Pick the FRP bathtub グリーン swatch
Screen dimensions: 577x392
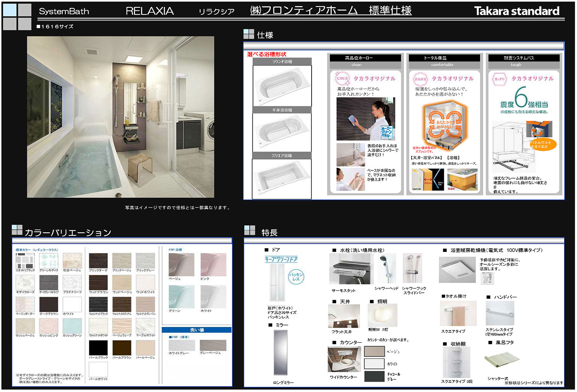[182, 297]
